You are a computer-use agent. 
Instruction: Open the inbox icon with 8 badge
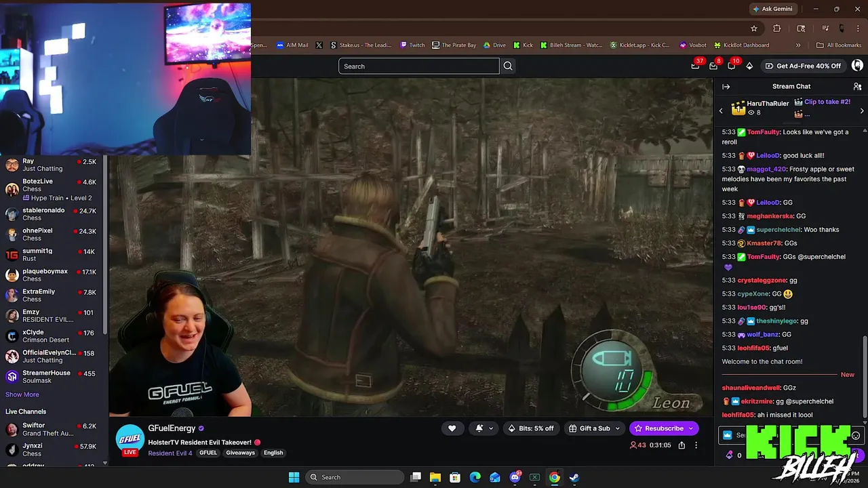713,66
